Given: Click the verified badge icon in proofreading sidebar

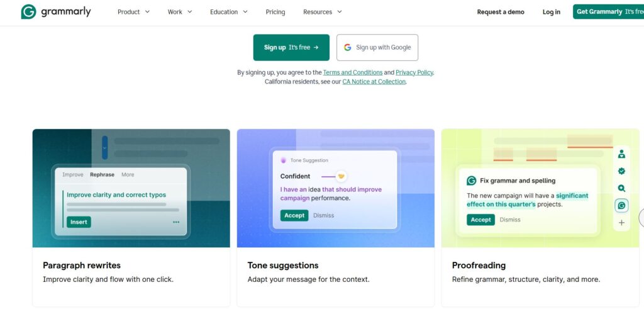Looking at the screenshot, I should pyautogui.click(x=621, y=171).
